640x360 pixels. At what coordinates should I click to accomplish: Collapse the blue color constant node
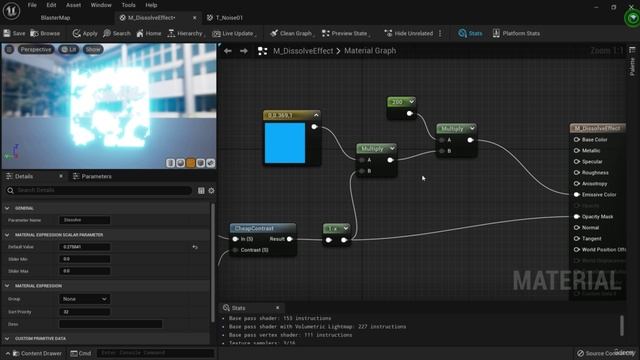(x=316, y=115)
